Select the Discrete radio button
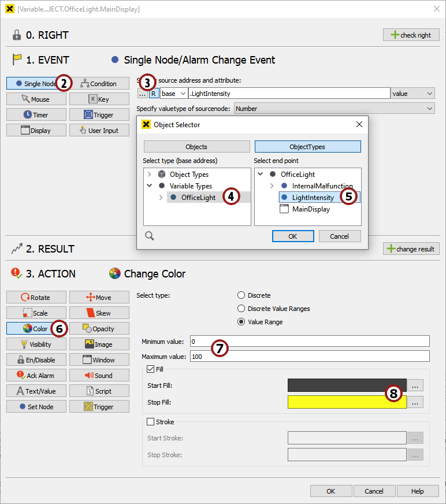 241,295
